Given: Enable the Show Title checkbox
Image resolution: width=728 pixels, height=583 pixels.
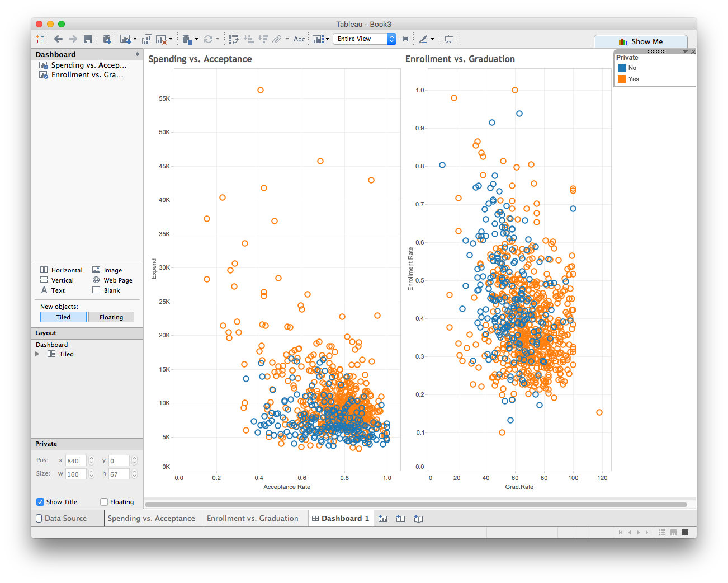Looking at the screenshot, I should [x=40, y=502].
